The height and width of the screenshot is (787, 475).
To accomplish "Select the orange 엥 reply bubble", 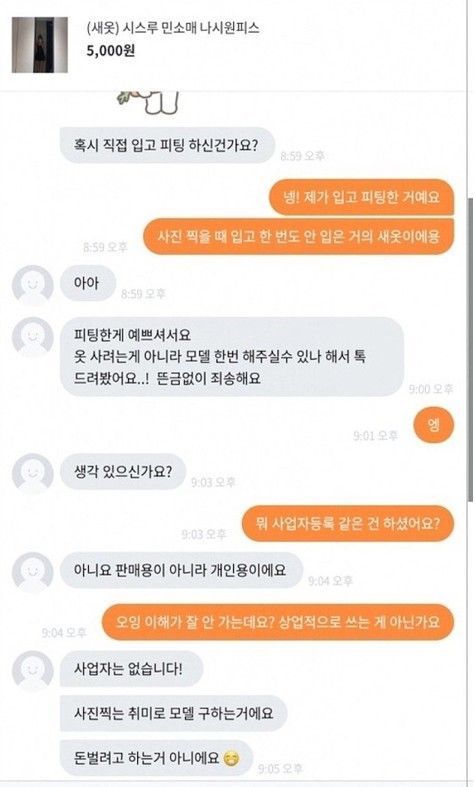I will point(433,425).
